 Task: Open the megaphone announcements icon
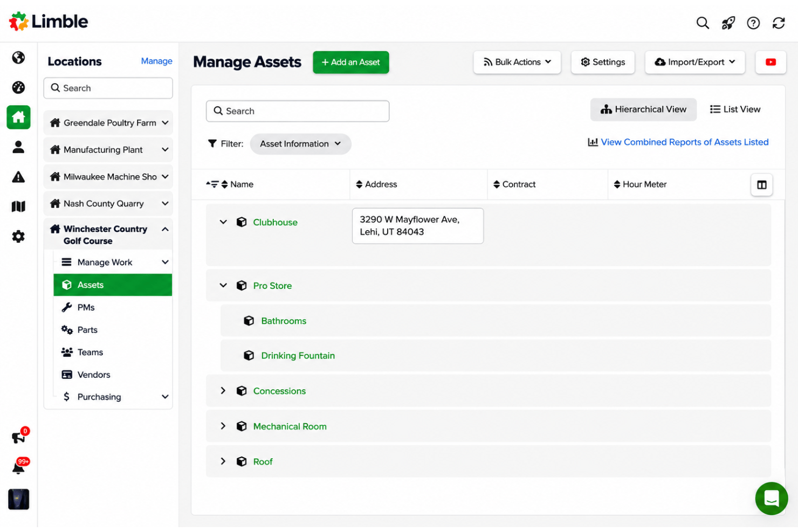point(18,438)
